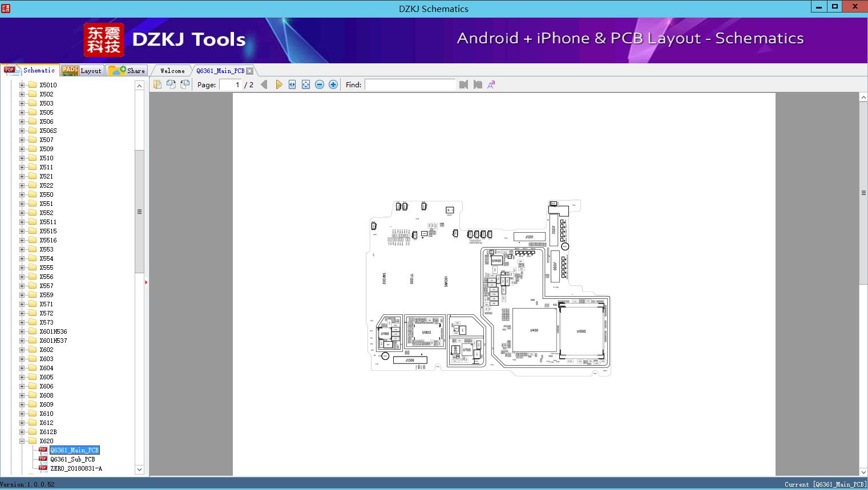
Task: Collapse the X620 folder
Action: pyautogui.click(x=22, y=441)
